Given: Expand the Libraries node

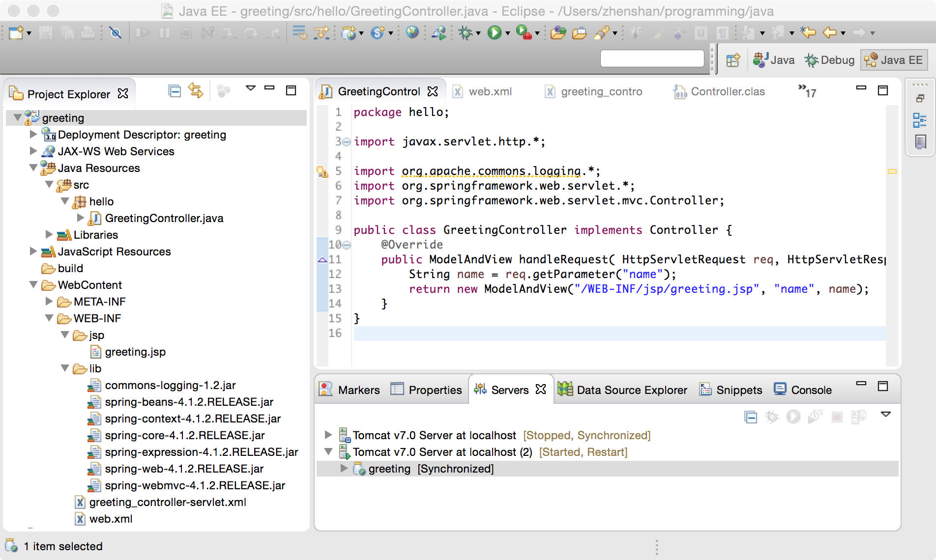Looking at the screenshot, I should point(49,234).
